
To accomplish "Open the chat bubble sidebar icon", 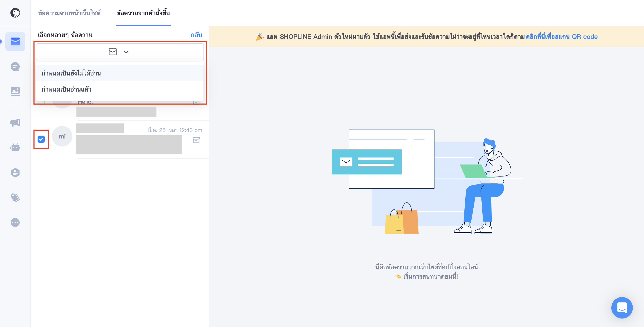I will [x=15, y=67].
